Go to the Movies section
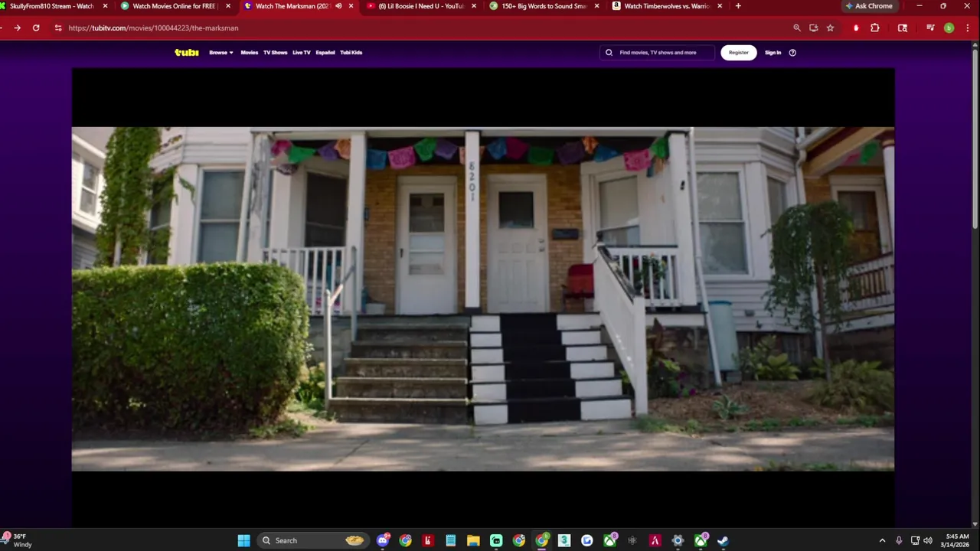 [x=249, y=52]
